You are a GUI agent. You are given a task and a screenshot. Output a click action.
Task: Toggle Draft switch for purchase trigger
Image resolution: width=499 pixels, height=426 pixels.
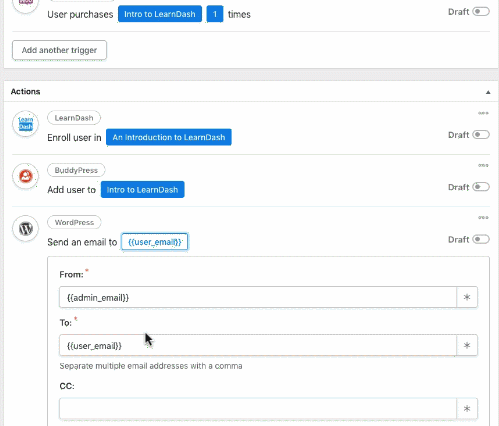tap(481, 12)
